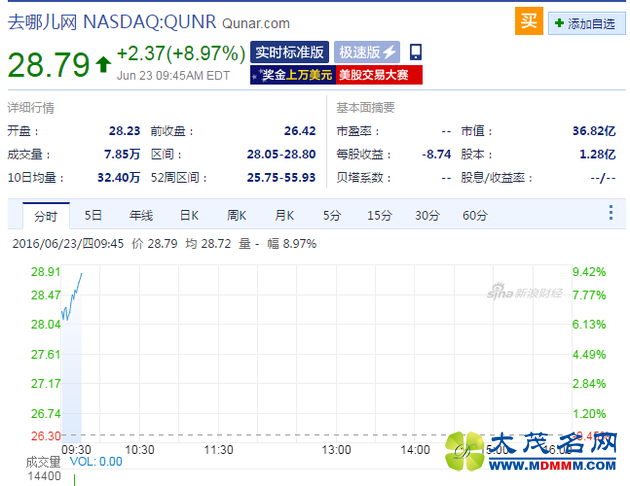The height and width of the screenshot is (486, 630).
Task: Click the VOL: 0.00 volume readout
Action: click(x=96, y=462)
